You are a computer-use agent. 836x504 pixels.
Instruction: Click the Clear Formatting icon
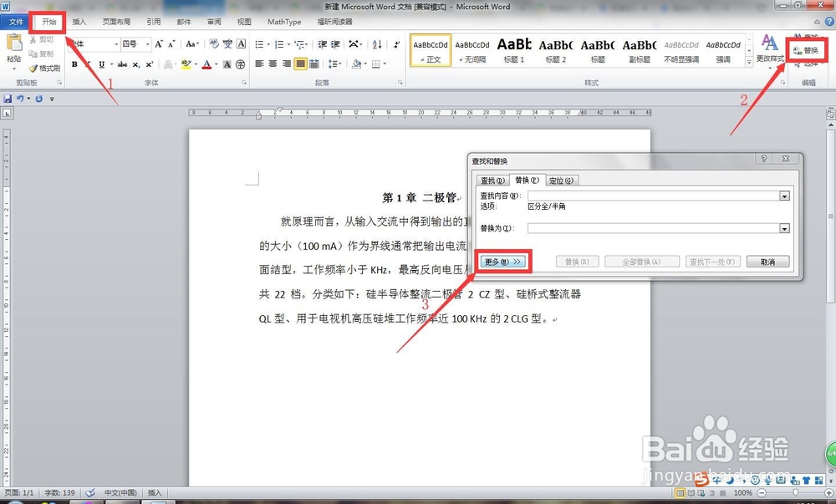tap(214, 44)
